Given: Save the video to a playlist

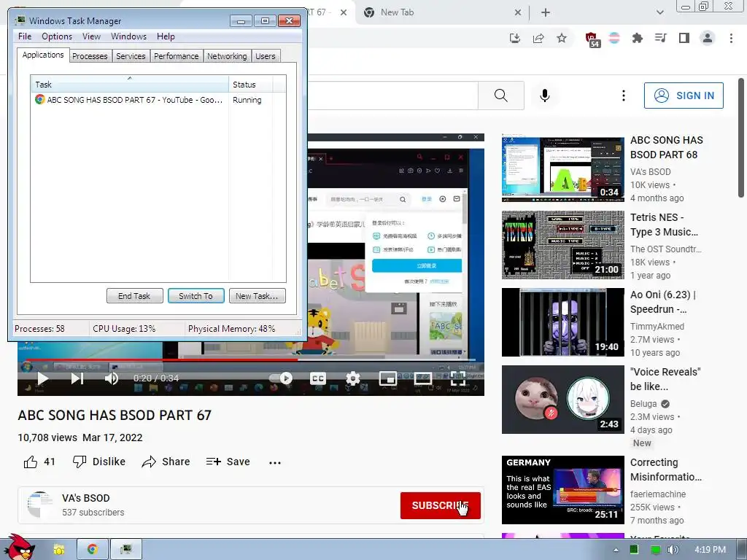Looking at the screenshot, I should point(228,462).
